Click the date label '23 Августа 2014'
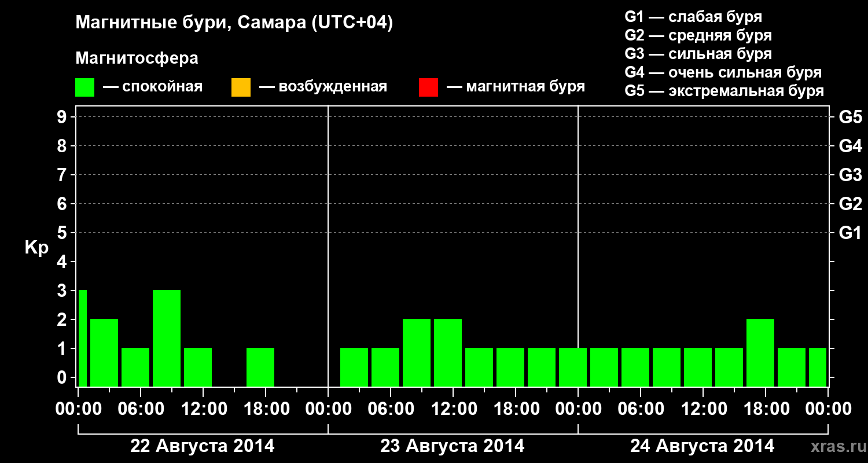 [x=453, y=446]
